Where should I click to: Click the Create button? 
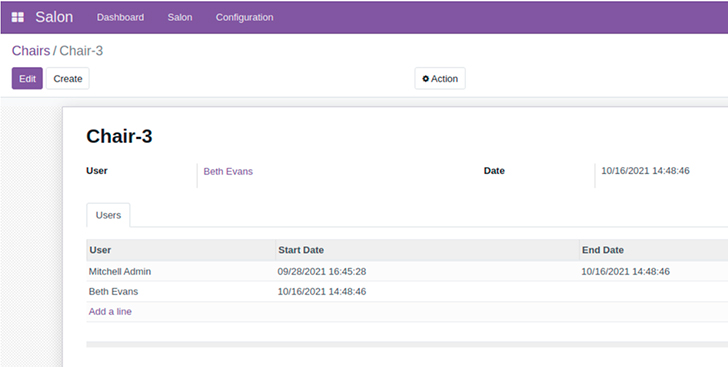tap(68, 79)
